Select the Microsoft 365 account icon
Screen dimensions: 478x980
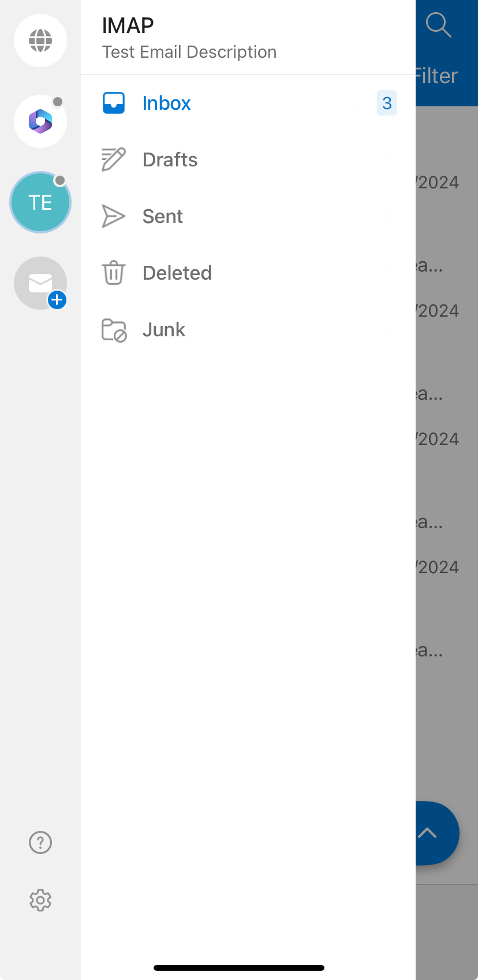pos(40,121)
